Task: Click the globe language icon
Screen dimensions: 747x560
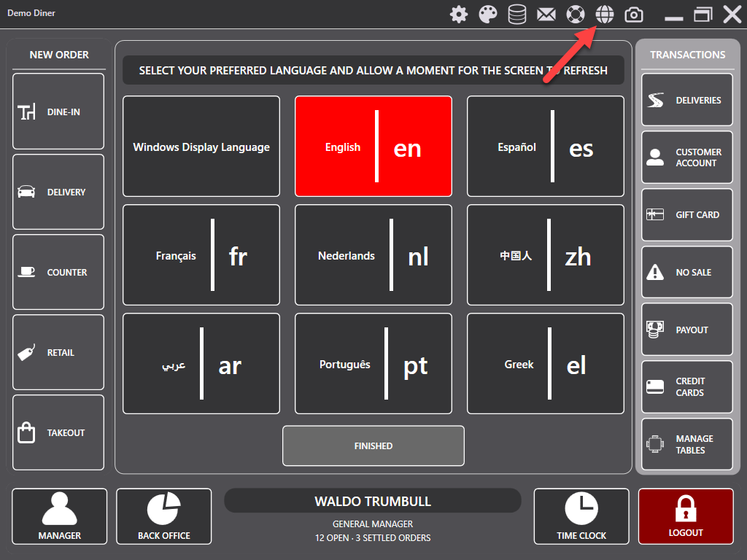Action: click(x=605, y=14)
